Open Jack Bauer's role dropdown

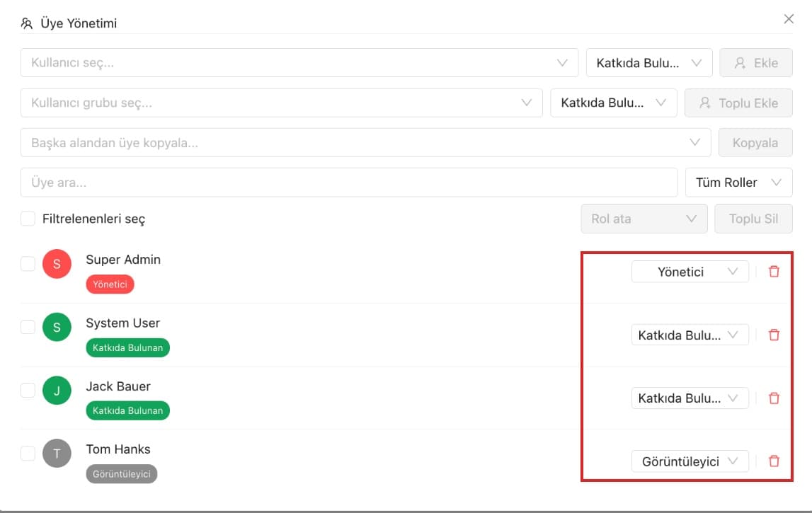[x=690, y=398]
